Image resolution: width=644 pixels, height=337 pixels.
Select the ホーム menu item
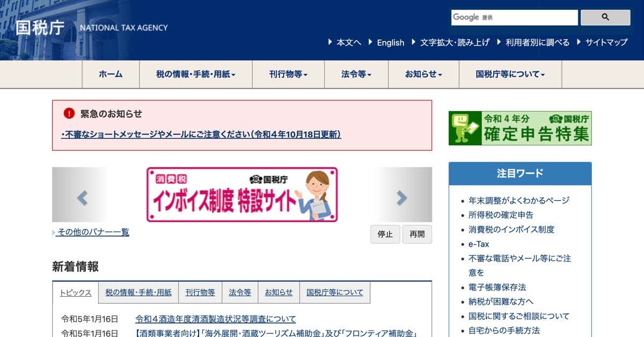[111, 75]
